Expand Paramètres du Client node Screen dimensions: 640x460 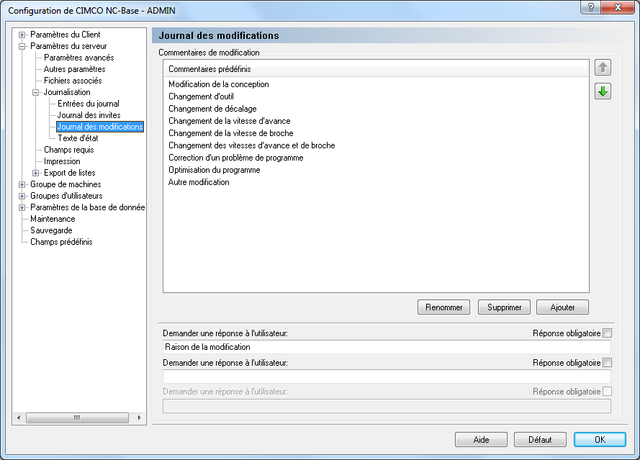tap(22, 35)
